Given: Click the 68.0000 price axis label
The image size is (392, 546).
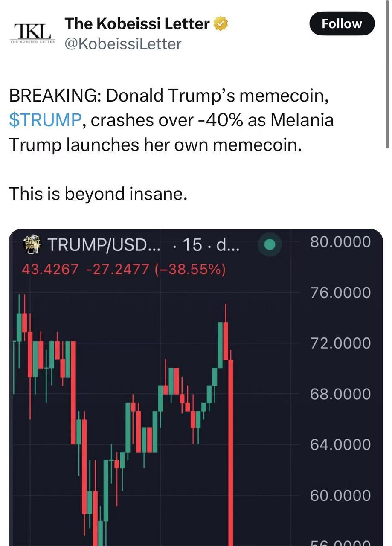Looking at the screenshot, I should click(341, 394).
